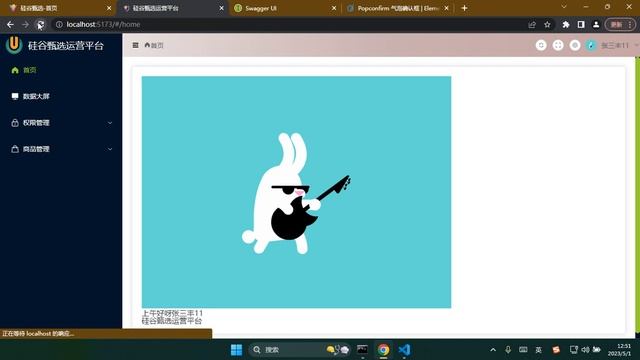This screenshot has width=640, height=360.
Task: Click the user avatar image
Action: point(591,45)
